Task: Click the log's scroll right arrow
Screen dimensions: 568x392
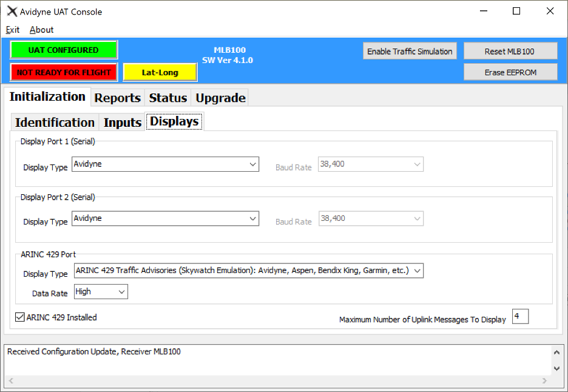Action: pyautogui.click(x=544, y=380)
